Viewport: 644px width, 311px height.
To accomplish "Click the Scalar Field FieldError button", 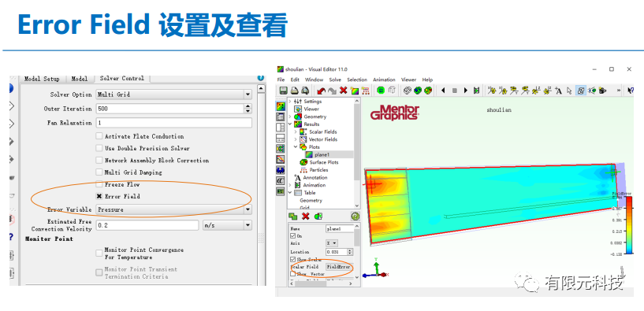I will click(338, 267).
